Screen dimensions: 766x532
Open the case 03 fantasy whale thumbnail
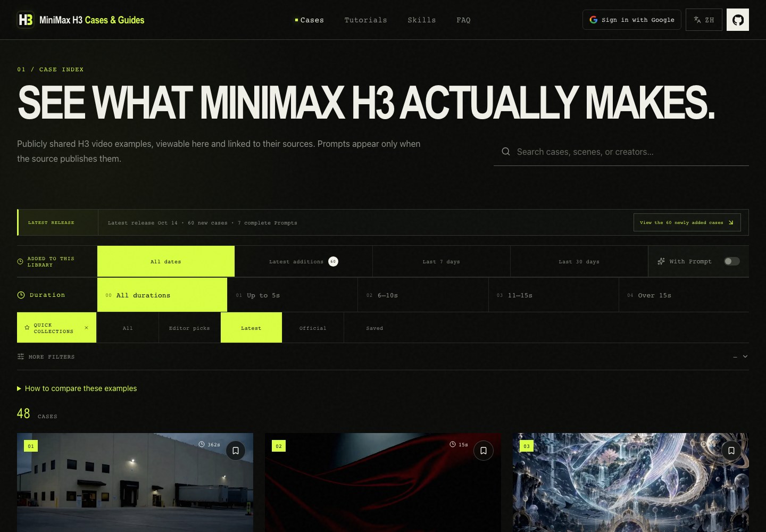[631, 483]
